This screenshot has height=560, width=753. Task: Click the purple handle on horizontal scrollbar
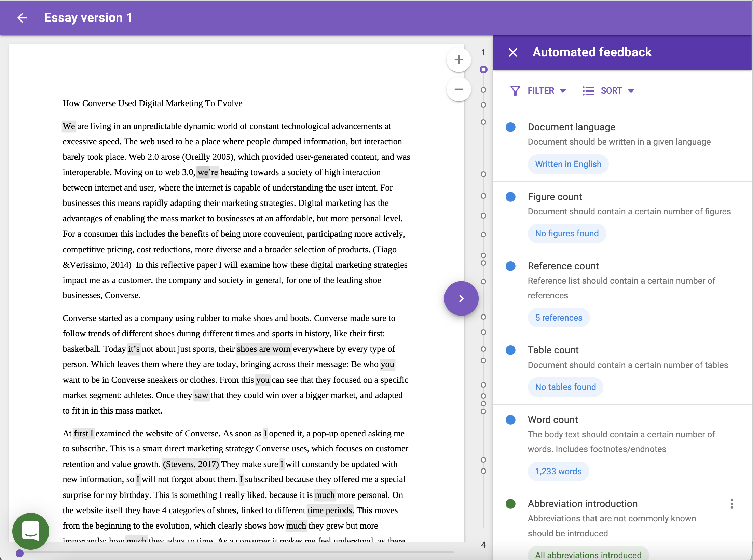[20, 554]
